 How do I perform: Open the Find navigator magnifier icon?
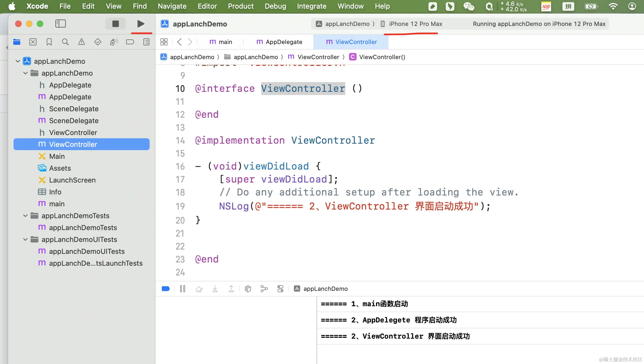pyautogui.click(x=65, y=42)
